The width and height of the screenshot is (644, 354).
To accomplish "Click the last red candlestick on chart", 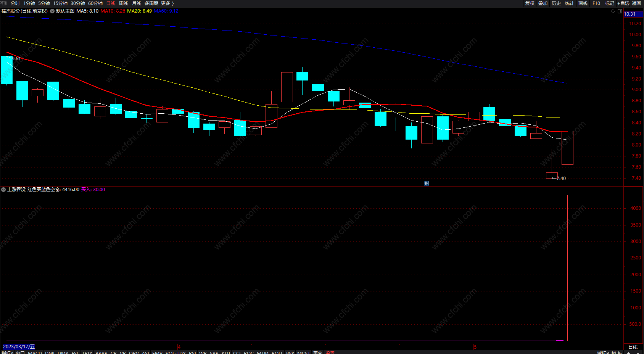I will [567, 148].
